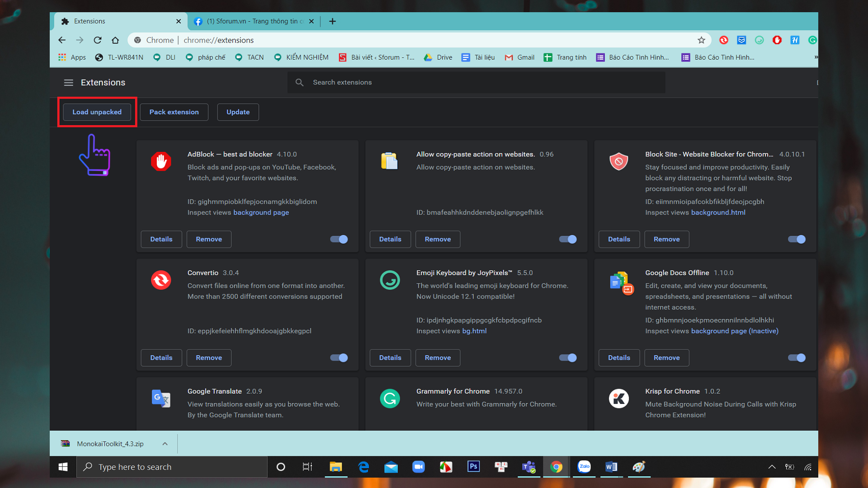The height and width of the screenshot is (488, 868).
Task: Open the TL-WR841N bookmark
Action: click(x=119, y=57)
